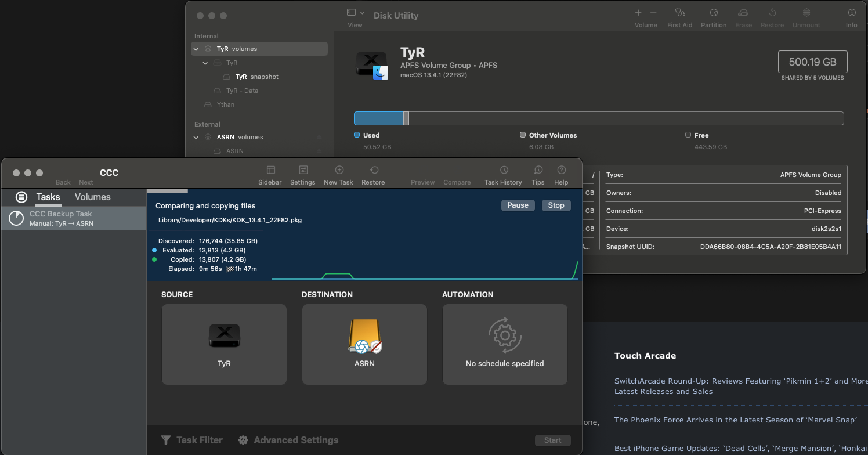Open the Task Filter funnel icon
868x455 pixels.
(x=166, y=440)
